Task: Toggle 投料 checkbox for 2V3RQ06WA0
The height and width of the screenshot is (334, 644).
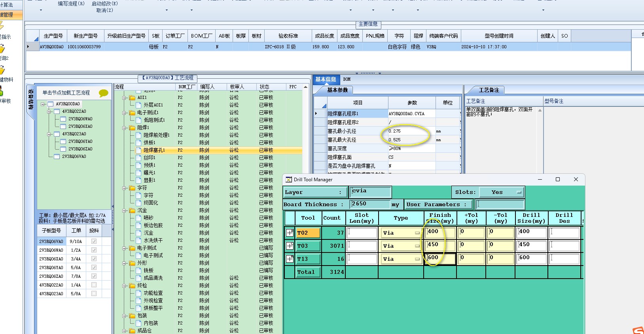Action: coord(94,250)
